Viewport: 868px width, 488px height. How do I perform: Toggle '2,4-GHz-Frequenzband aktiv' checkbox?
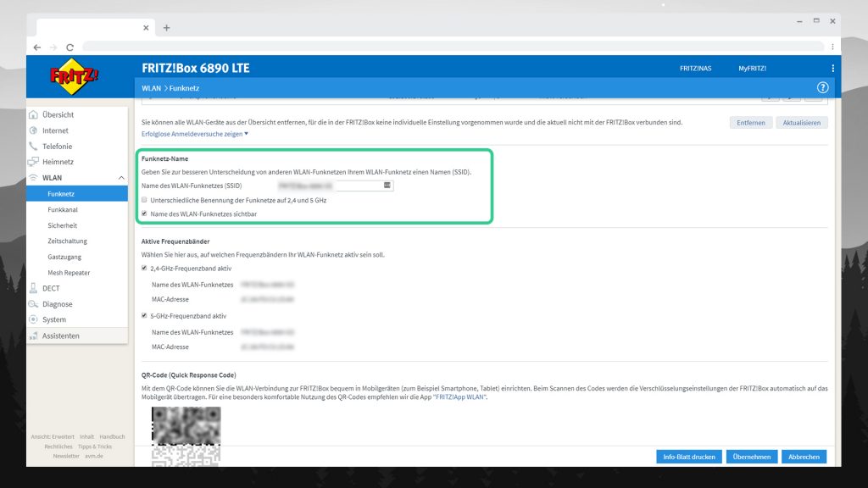[144, 268]
